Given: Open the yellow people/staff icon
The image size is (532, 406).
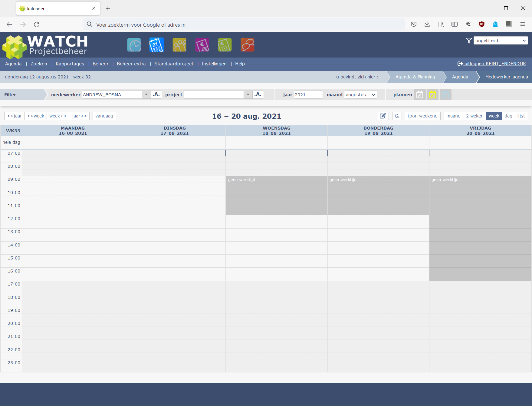Looking at the screenshot, I should (179, 45).
